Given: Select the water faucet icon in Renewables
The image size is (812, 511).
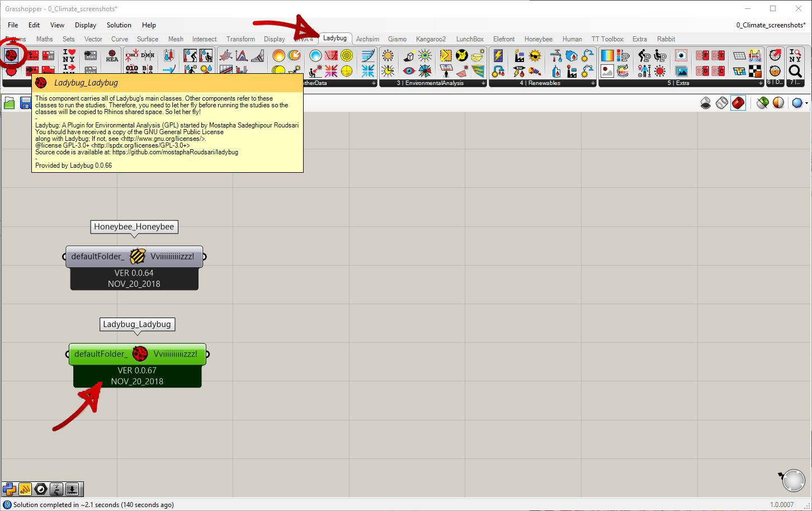Looking at the screenshot, I should coord(556,56).
